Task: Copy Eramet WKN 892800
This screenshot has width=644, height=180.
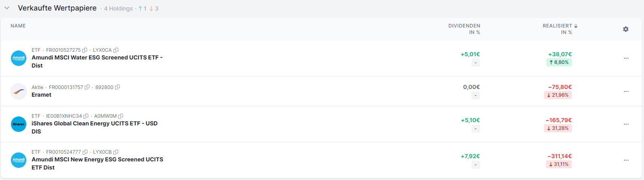Action: pyautogui.click(x=117, y=87)
